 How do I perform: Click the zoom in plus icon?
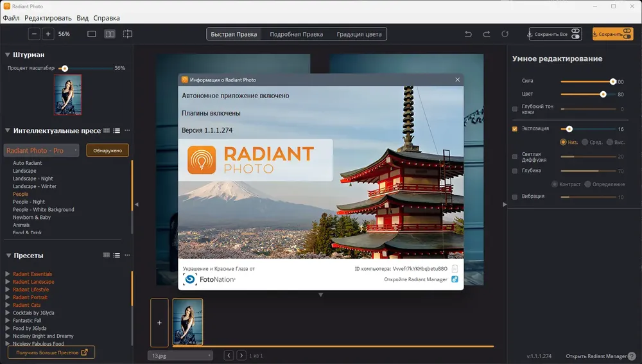click(48, 34)
